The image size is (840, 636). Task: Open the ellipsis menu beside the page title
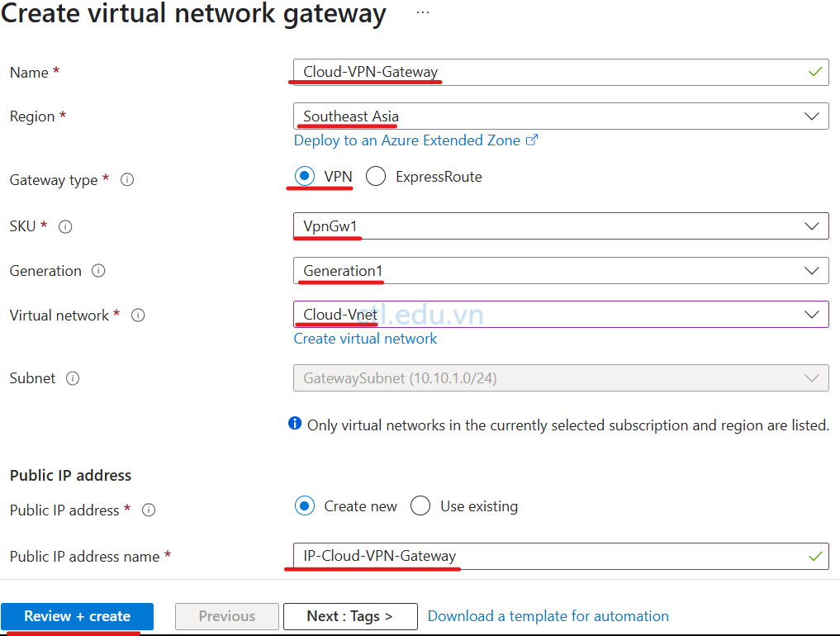pos(423,12)
